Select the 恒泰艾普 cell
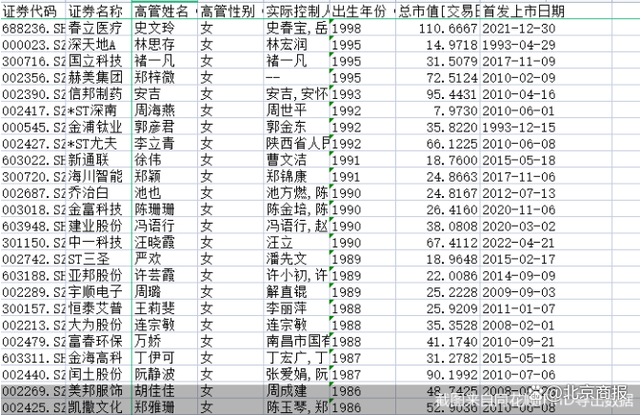Image resolution: width=640 pixels, height=415 pixels. [98, 308]
